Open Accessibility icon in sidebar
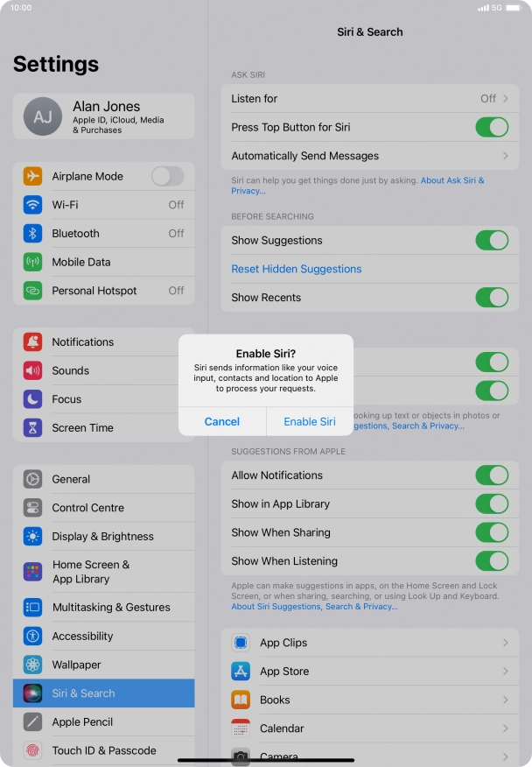Viewport: 532px width, 767px height. coord(32,636)
